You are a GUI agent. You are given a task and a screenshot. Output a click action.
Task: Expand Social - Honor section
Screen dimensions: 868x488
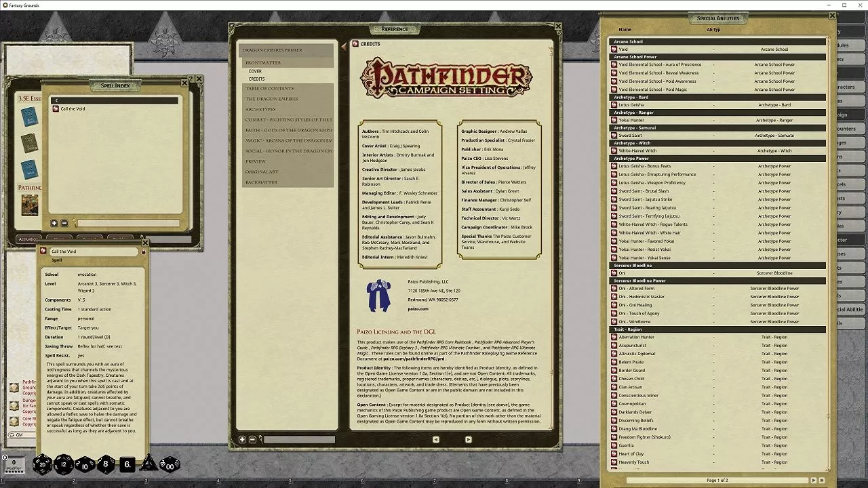coord(289,151)
